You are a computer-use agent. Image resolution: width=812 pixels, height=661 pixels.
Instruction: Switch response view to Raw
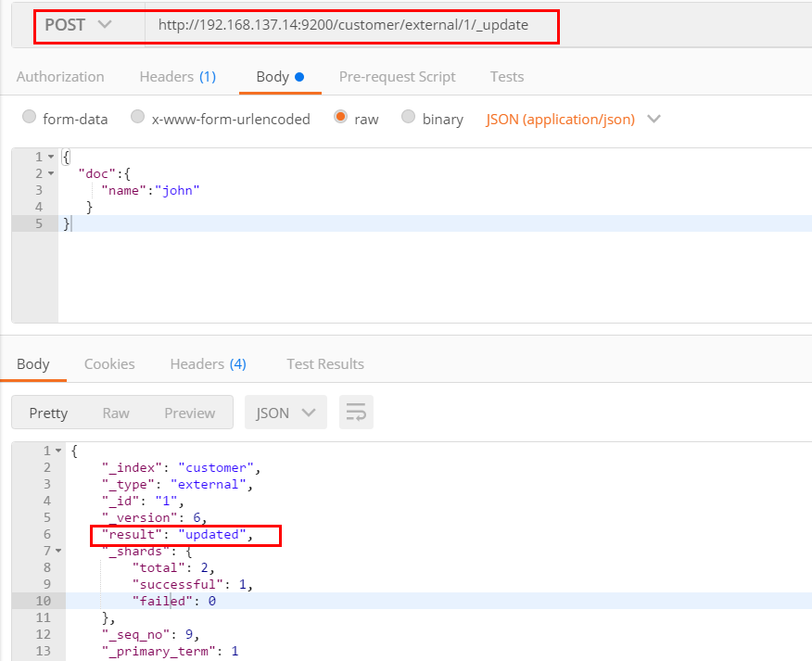pyautogui.click(x=116, y=413)
